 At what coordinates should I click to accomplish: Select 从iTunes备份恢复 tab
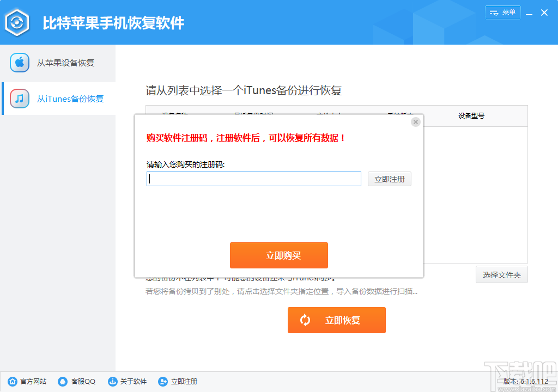click(x=59, y=99)
